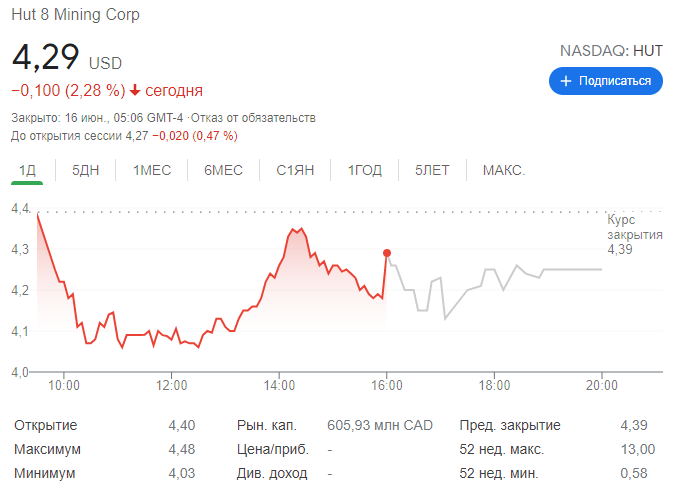This screenshot has height=493, width=674.
Task: Switch to the 1ГОД tab
Action: tap(364, 170)
